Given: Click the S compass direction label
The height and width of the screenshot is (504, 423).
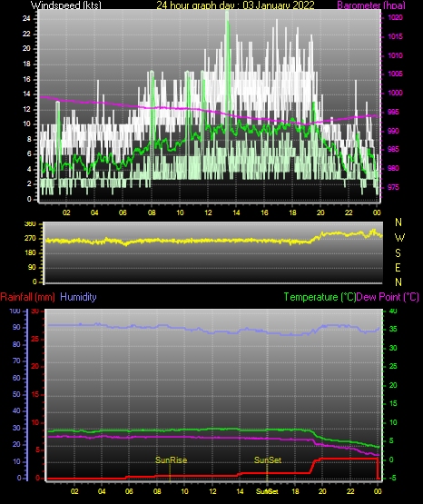Looking at the screenshot, I should pos(398,253).
